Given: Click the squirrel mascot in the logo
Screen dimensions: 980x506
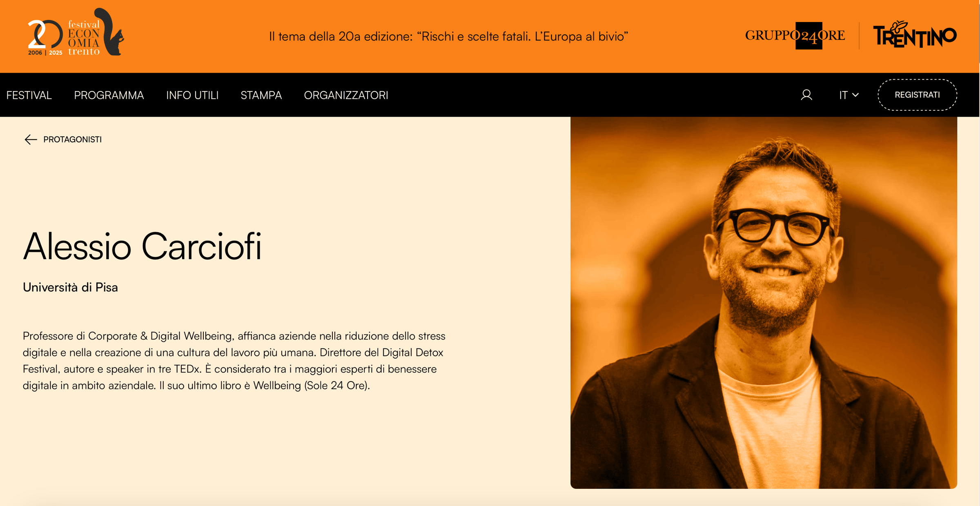Looking at the screenshot, I should tap(109, 32).
